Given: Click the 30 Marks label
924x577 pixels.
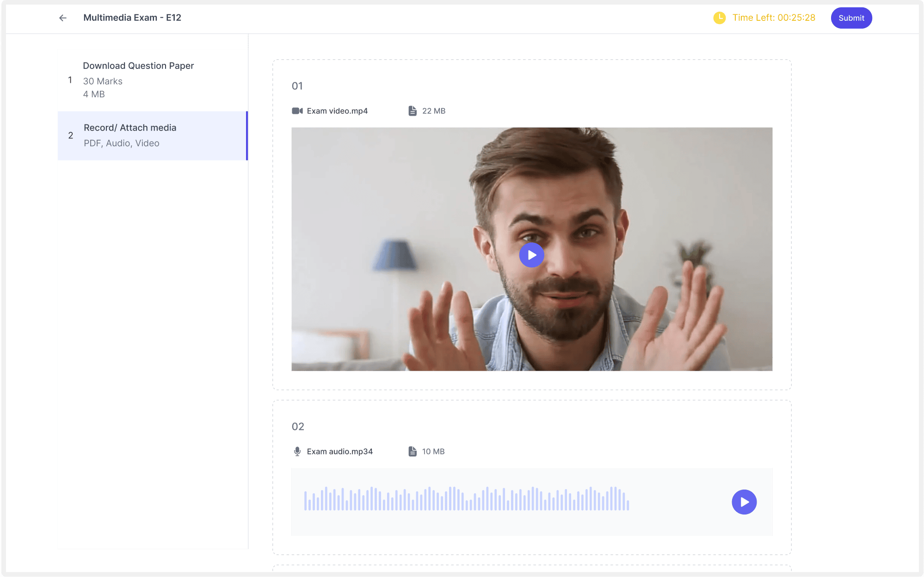Looking at the screenshot, I should 103,81.
